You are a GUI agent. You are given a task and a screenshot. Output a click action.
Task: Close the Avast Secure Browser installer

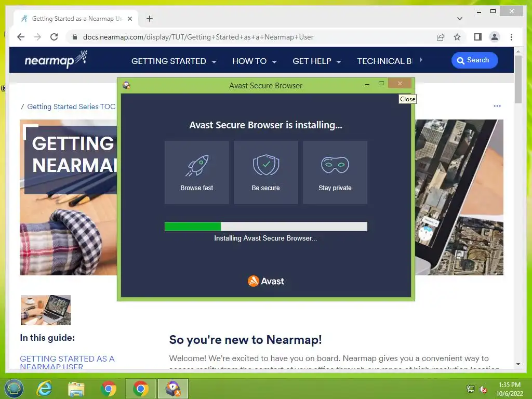tap(400, 84)
